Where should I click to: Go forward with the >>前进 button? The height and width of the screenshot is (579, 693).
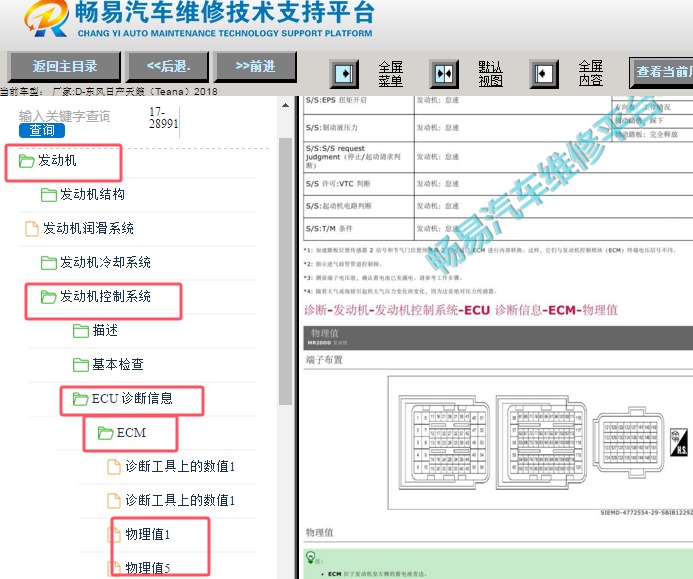[255, 66]
